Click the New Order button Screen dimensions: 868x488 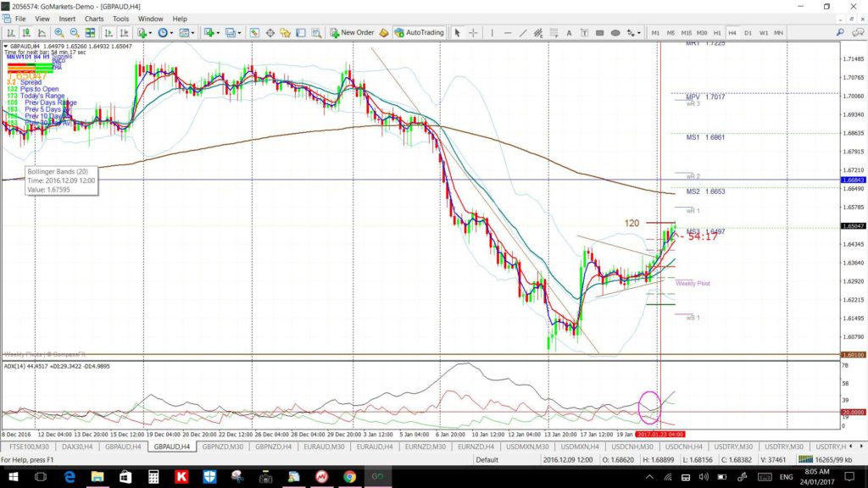point(352,33)
